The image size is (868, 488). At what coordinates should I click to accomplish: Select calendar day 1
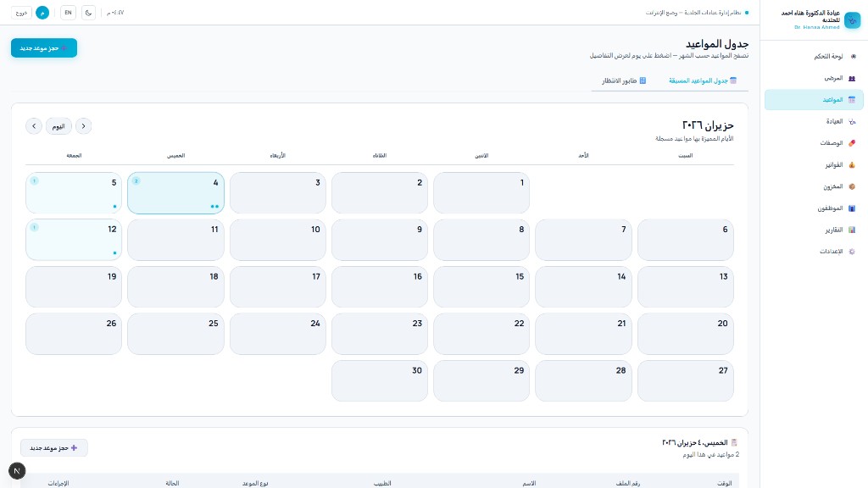point(481,192)
